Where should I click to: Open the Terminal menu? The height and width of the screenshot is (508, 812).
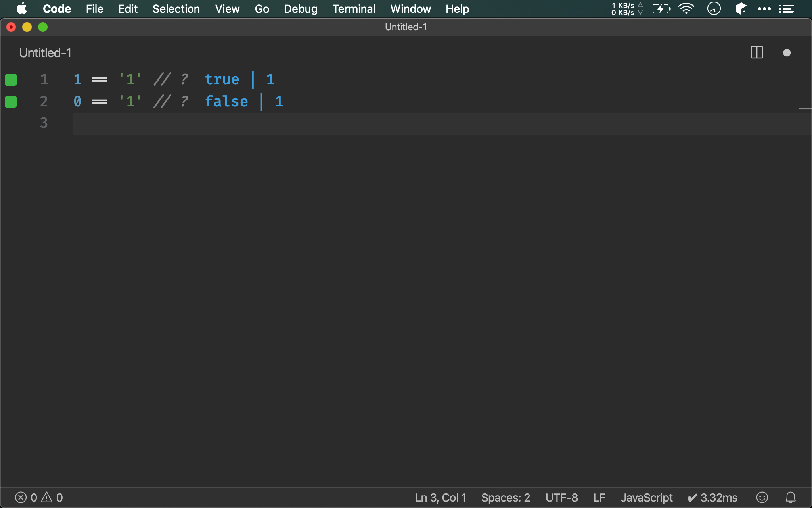(354, 9)
